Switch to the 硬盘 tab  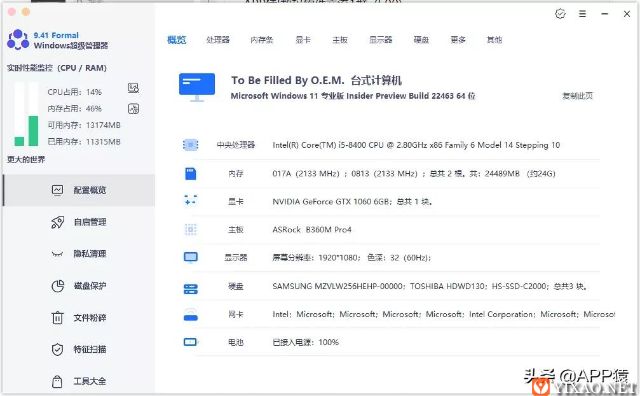pos(421,40)
